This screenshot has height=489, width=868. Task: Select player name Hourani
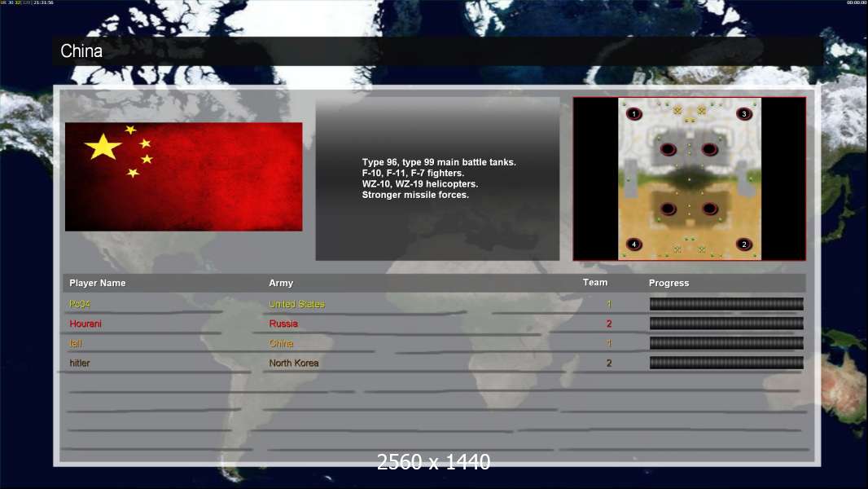(x=85, y=324)
